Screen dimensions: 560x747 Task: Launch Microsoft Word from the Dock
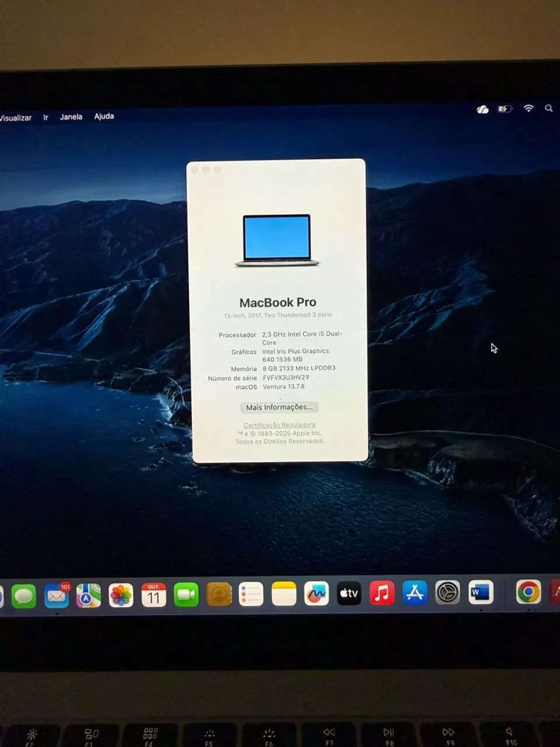(x=481, y=593)
